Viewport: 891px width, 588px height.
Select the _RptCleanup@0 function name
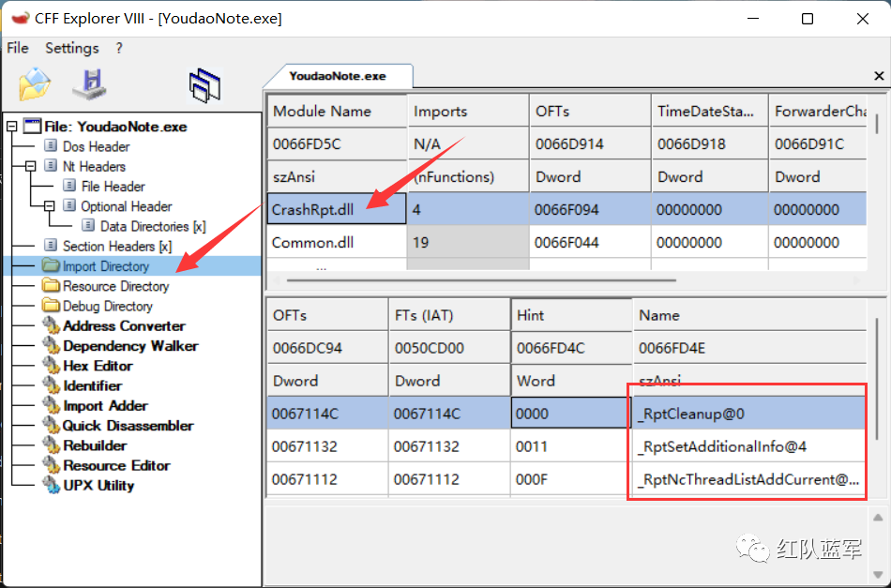click(x=690, y=414)
